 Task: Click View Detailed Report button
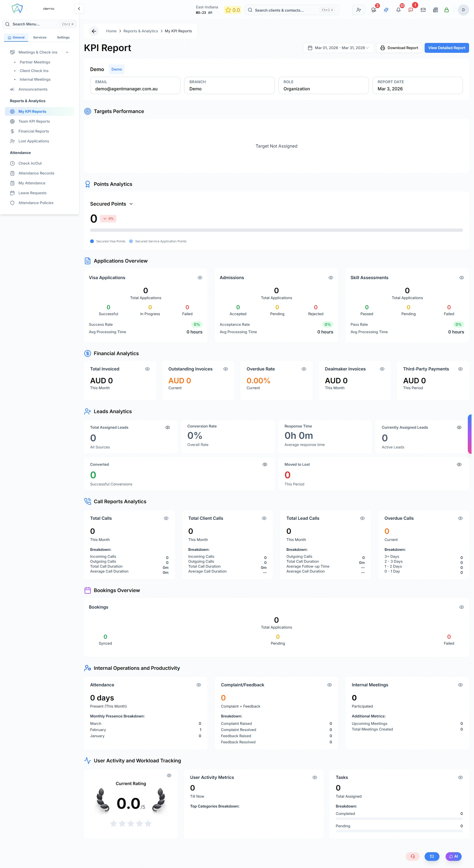click(446, 48)
